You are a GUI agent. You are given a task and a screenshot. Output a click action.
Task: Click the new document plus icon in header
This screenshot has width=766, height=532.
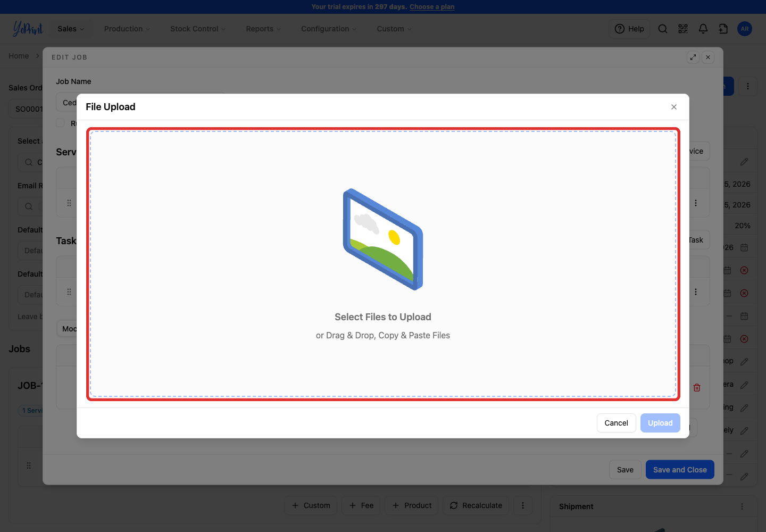tap(723, 29)
